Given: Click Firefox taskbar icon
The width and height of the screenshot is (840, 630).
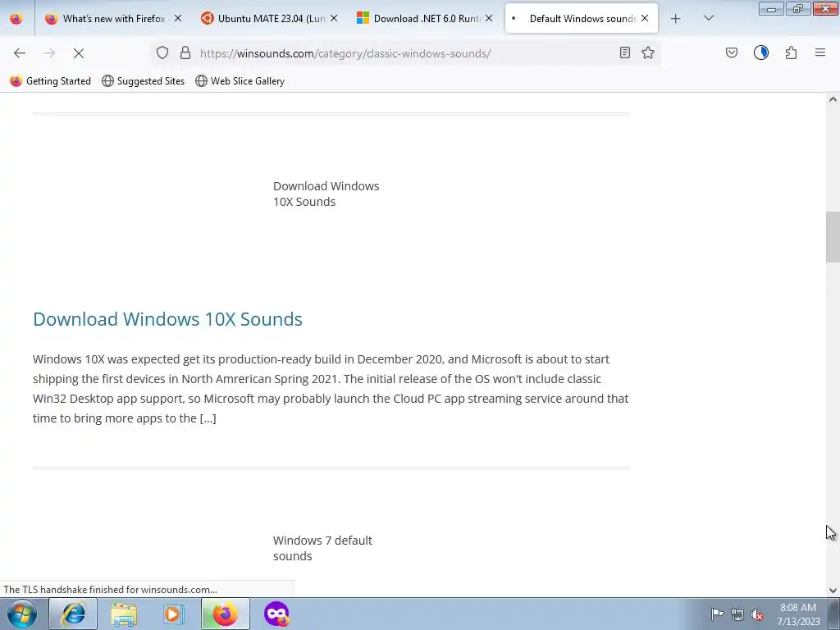Looking at the screenshot, I should coord(225,614).
